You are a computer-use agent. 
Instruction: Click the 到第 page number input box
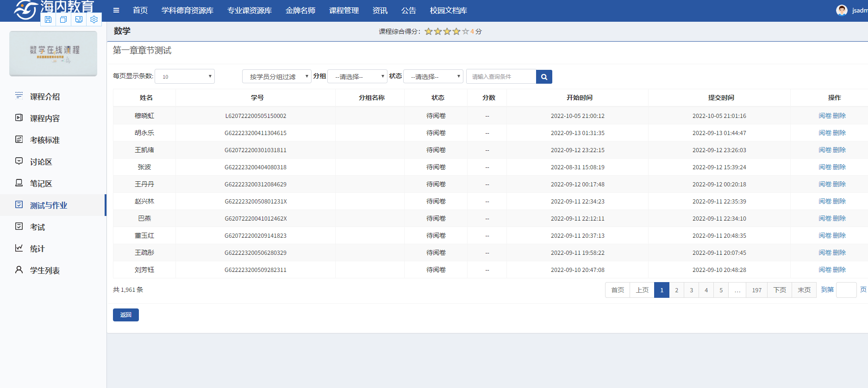coord(846,290)
